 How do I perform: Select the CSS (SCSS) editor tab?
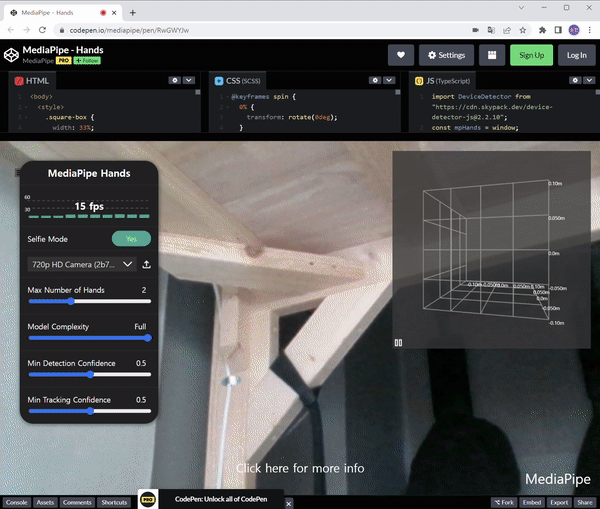coord(238,81)
